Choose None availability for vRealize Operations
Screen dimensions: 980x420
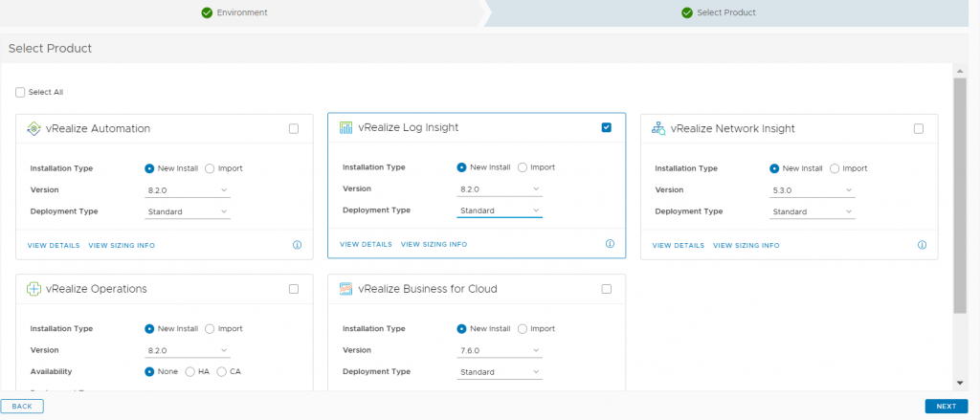coord(149,371)
